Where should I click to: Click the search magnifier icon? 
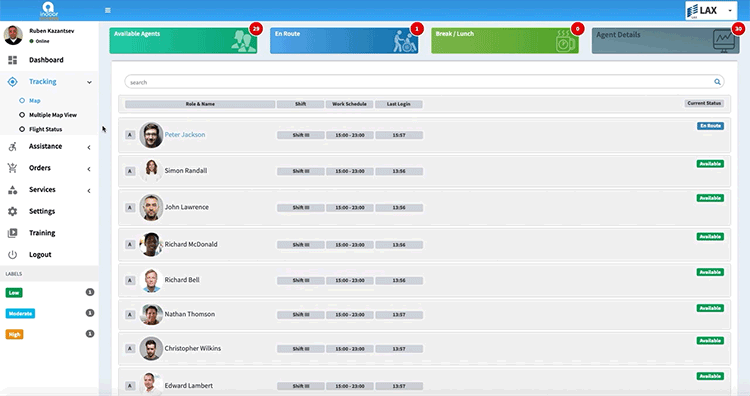(717, 82)
